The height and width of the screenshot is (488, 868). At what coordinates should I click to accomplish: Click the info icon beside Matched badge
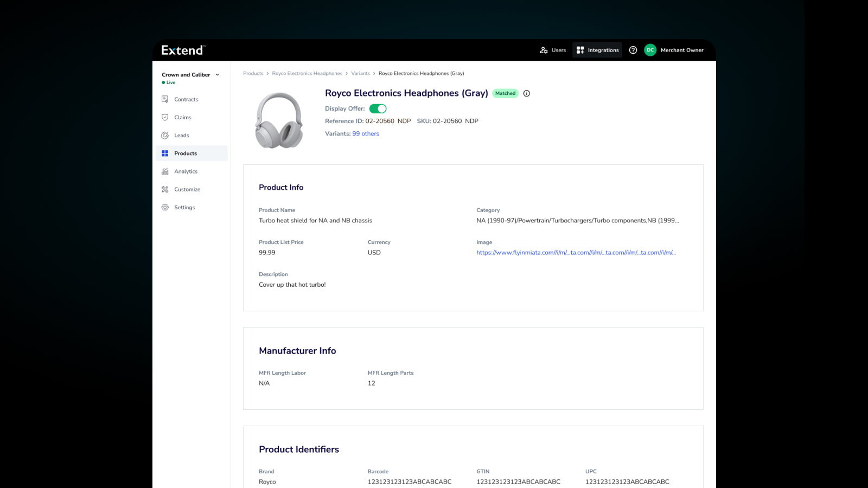tap(526, 93)
